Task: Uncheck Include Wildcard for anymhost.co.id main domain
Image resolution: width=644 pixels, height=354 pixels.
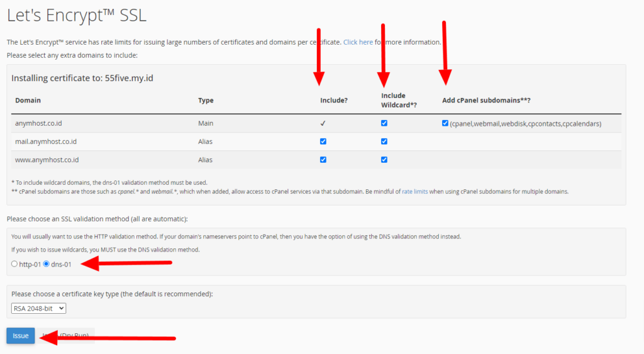Action: tap(384, 123)
